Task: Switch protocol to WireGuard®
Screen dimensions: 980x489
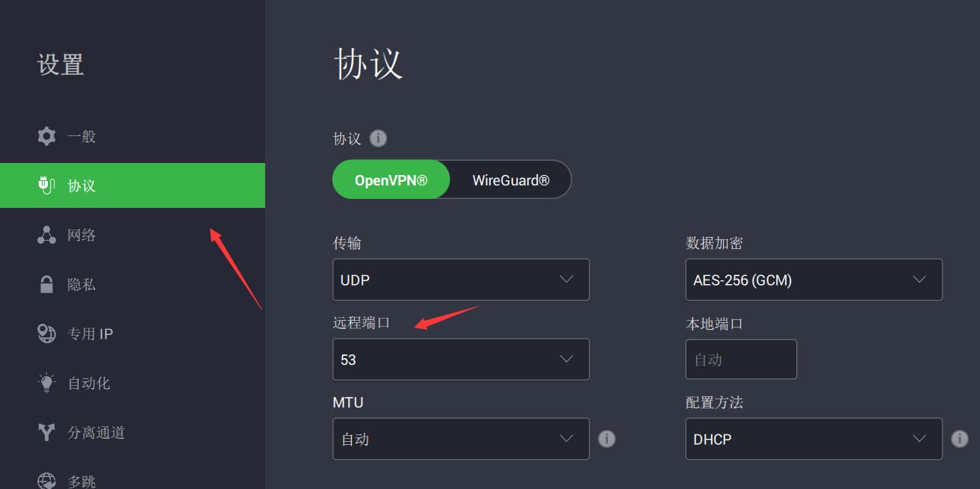Action: [511, 180]
